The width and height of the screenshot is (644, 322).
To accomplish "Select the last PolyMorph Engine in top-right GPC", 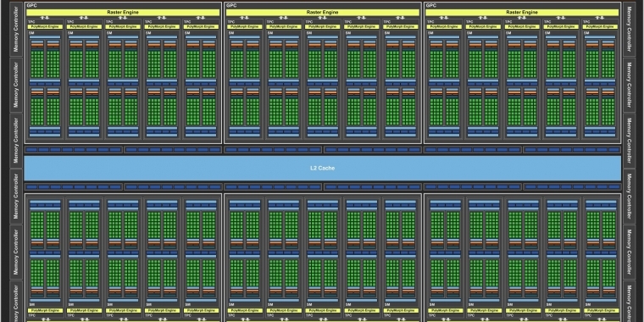I will tap(600, 27).
